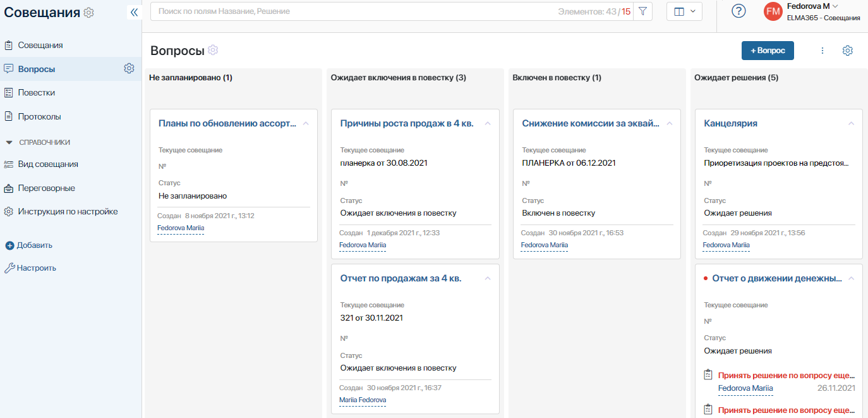Open the three-dot more options menu
This screenshot has width=868, height=418.
[823, 51]
